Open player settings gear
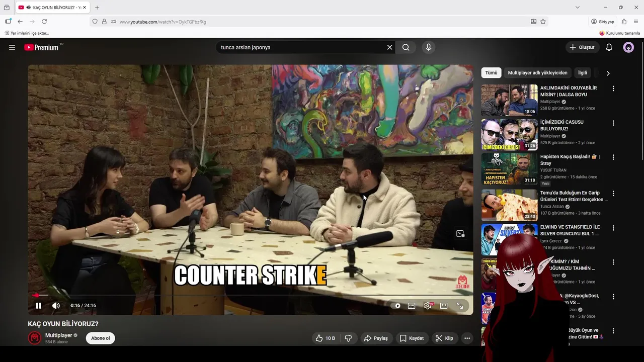644x362 pixels. 428,306
